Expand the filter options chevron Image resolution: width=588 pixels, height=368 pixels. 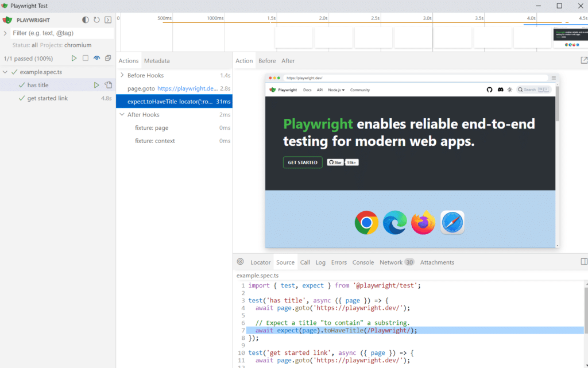pyautogui.click(x=5, y=33)
